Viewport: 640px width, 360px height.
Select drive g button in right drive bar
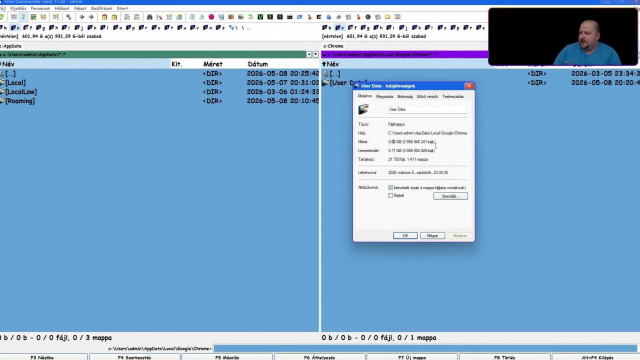tap(365, 28)
